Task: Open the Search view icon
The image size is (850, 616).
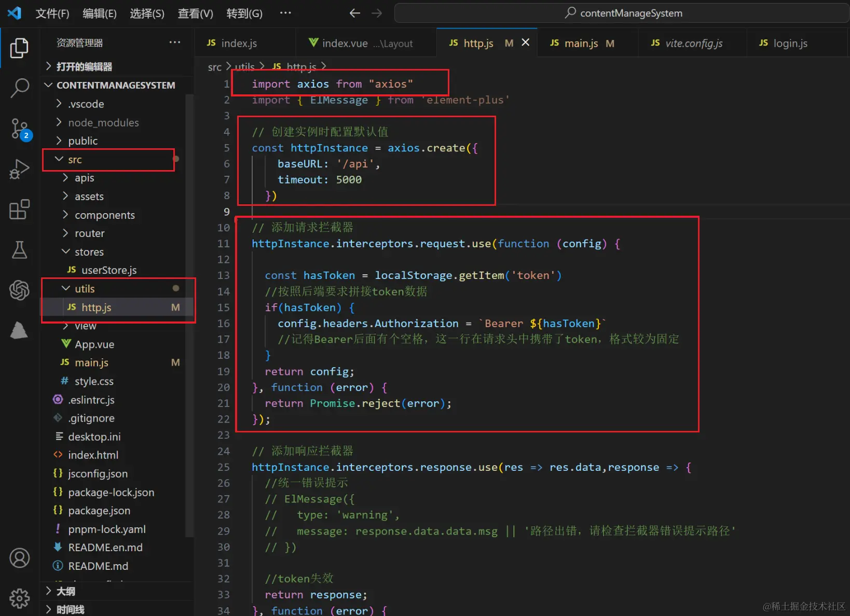Action: tap(19, 88)
